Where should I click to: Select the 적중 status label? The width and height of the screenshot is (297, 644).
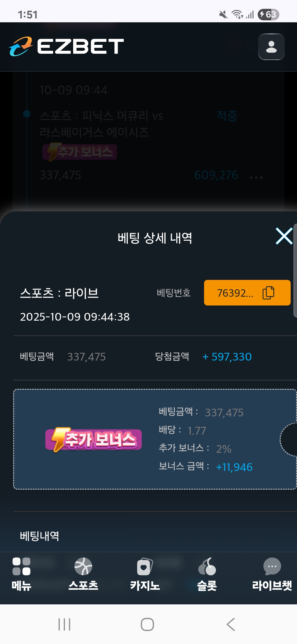(227, 116)
